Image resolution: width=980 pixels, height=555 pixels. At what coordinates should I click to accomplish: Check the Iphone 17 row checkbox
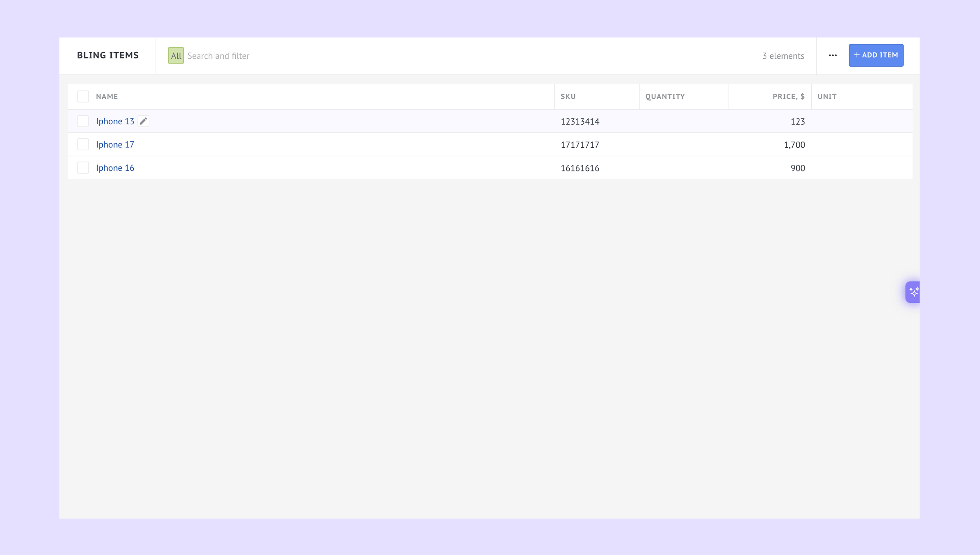[83, 145]
